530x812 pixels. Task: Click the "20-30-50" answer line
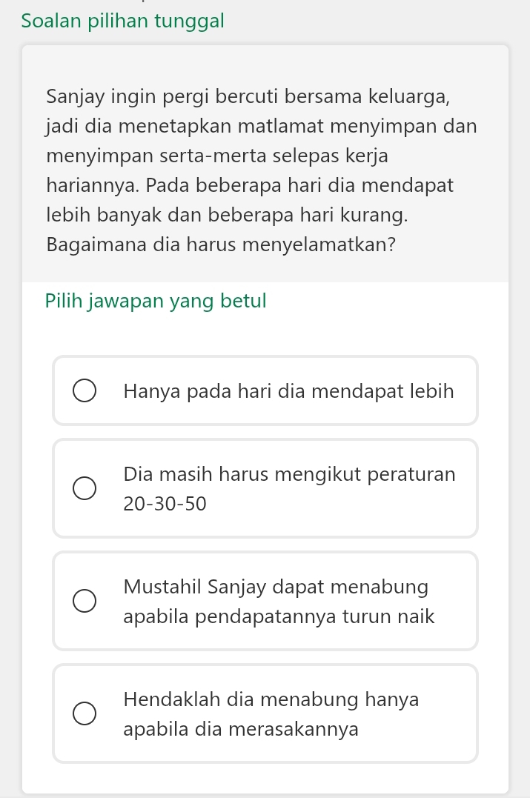[x=165, y=504]
